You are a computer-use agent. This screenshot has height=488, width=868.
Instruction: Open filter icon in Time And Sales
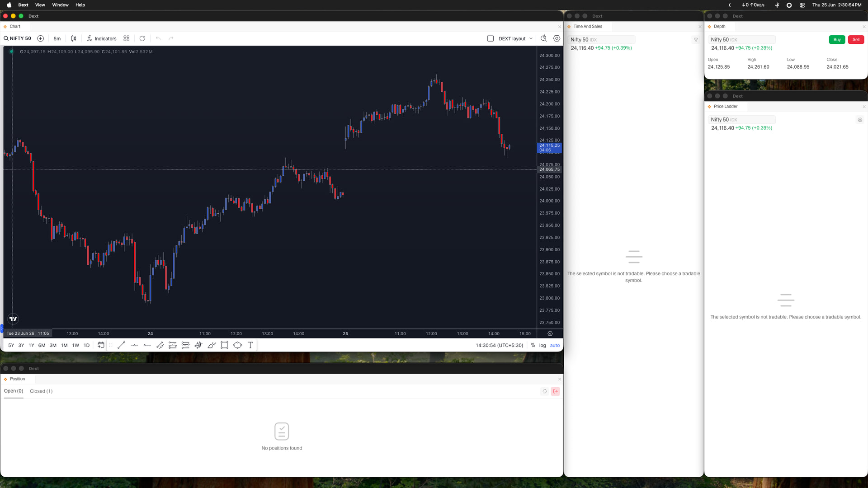696,40
